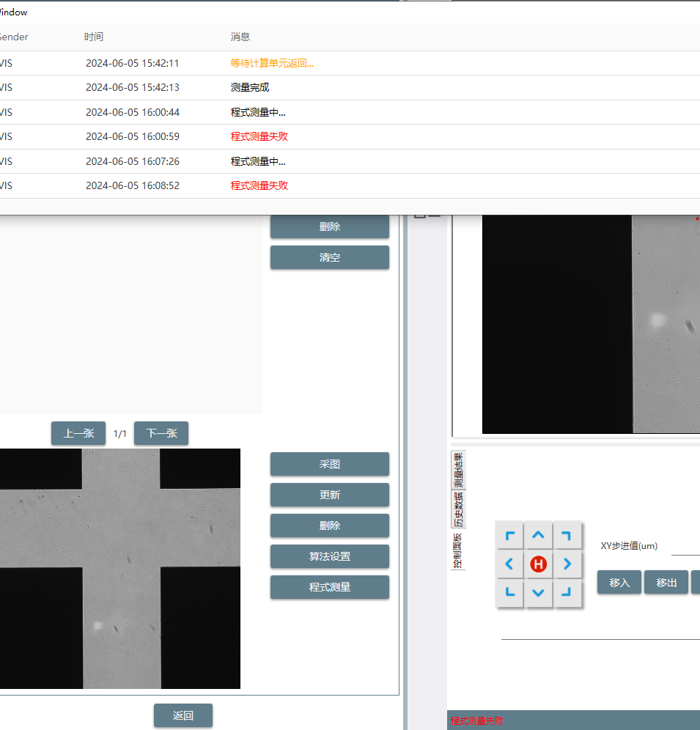Go to previous image with 上一张
The image size is (700, 730).
coord(78,433)
